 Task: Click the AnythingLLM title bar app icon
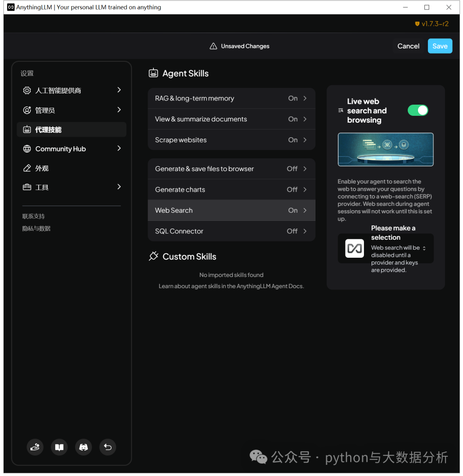(x=11, y=7)
